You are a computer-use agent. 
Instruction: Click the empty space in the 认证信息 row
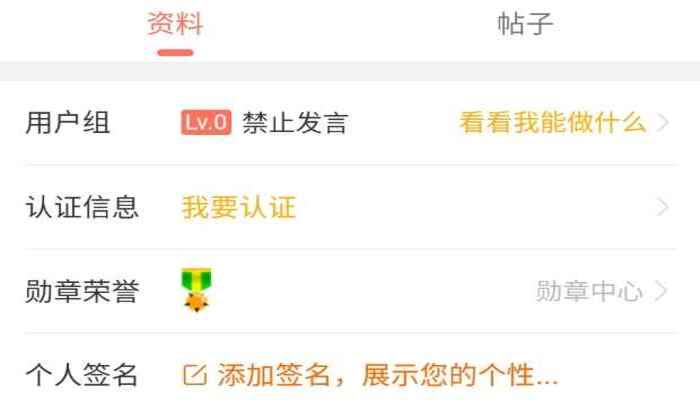(x=473, y=207)
